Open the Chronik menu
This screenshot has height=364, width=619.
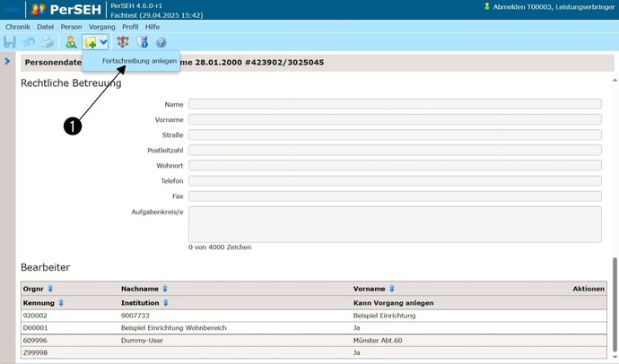(18, 27)
